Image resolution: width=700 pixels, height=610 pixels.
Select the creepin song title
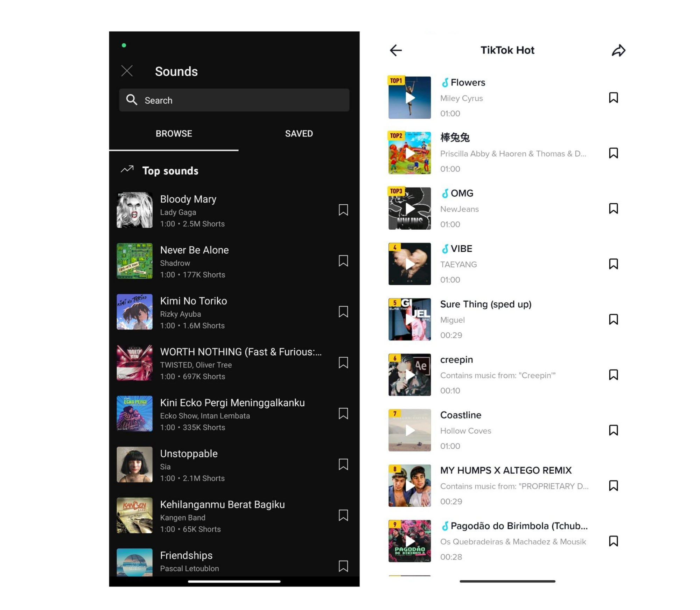pyautogui.click(x=456, y=359)
